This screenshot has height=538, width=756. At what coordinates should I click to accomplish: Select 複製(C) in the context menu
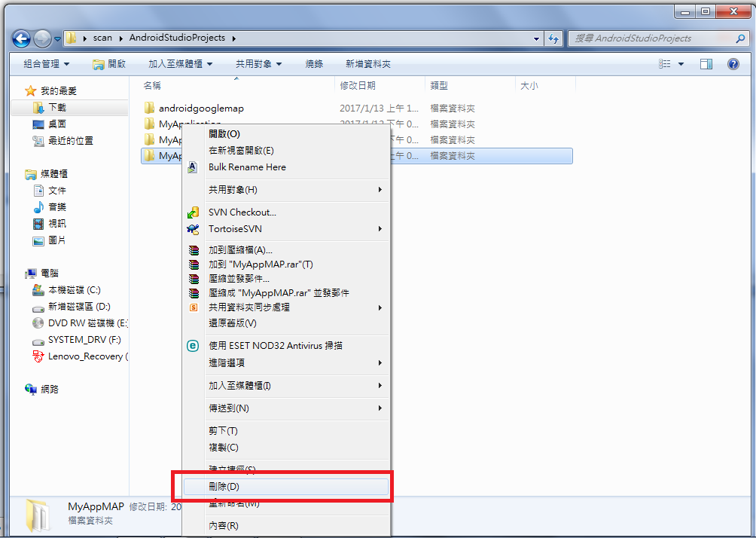click(x=286, y=448)
